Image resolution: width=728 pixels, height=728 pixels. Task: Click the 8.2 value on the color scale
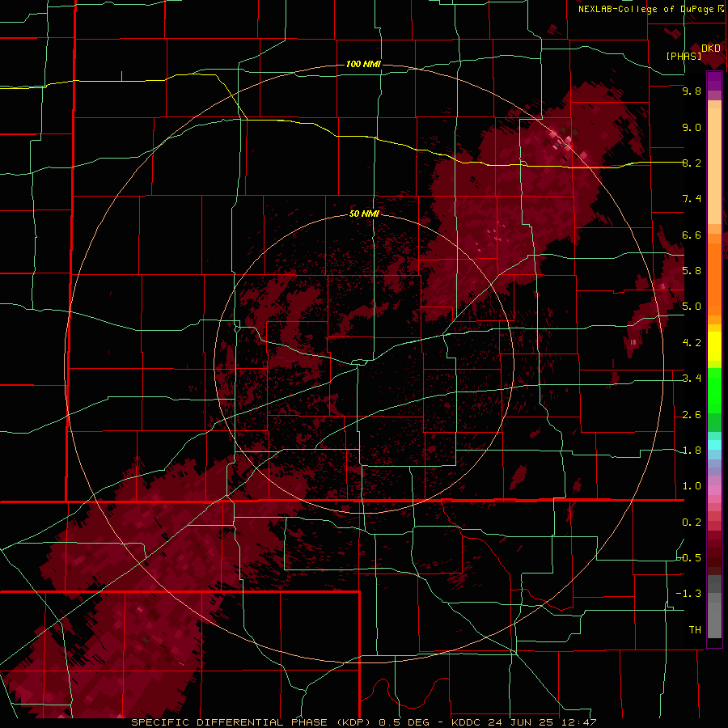(692, 163)
